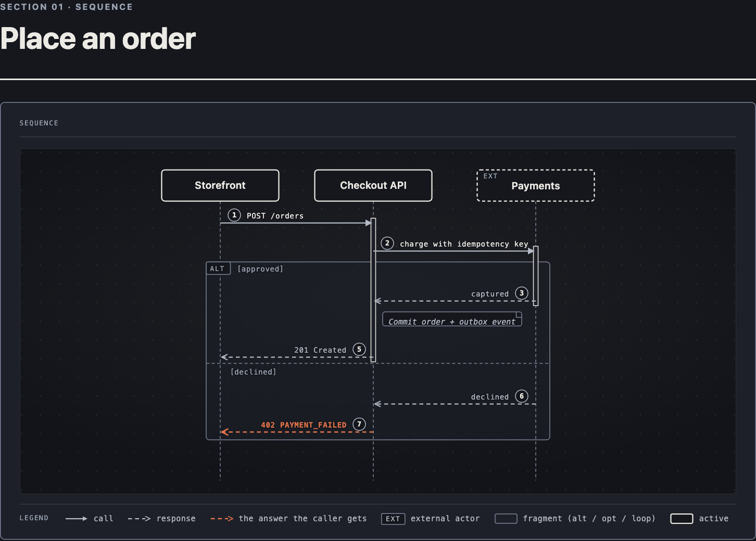Click "charge with idempotency key" label
The image size is (756, 541).
tap(464, 244)
